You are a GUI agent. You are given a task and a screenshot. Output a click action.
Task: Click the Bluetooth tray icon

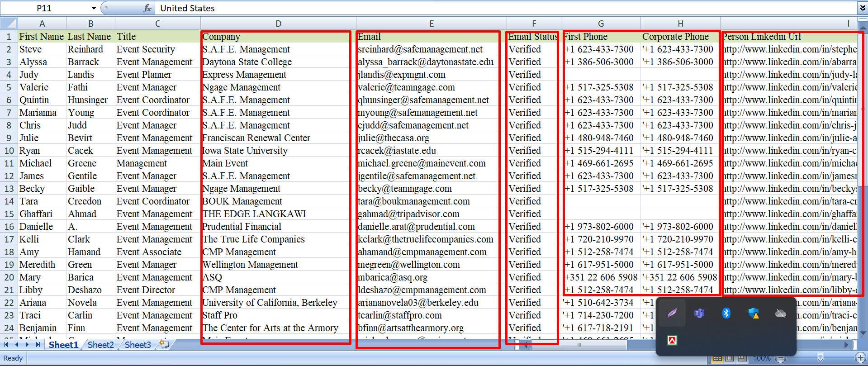click(x=726, y=313)
